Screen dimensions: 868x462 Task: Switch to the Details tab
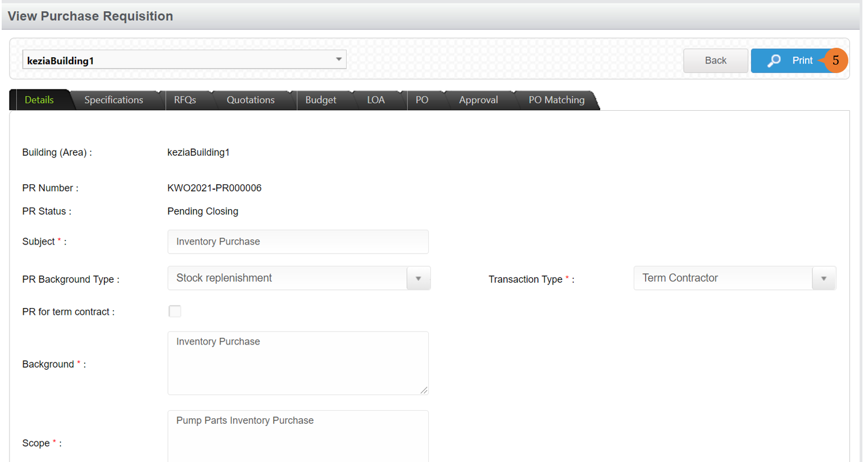[39, 100]
